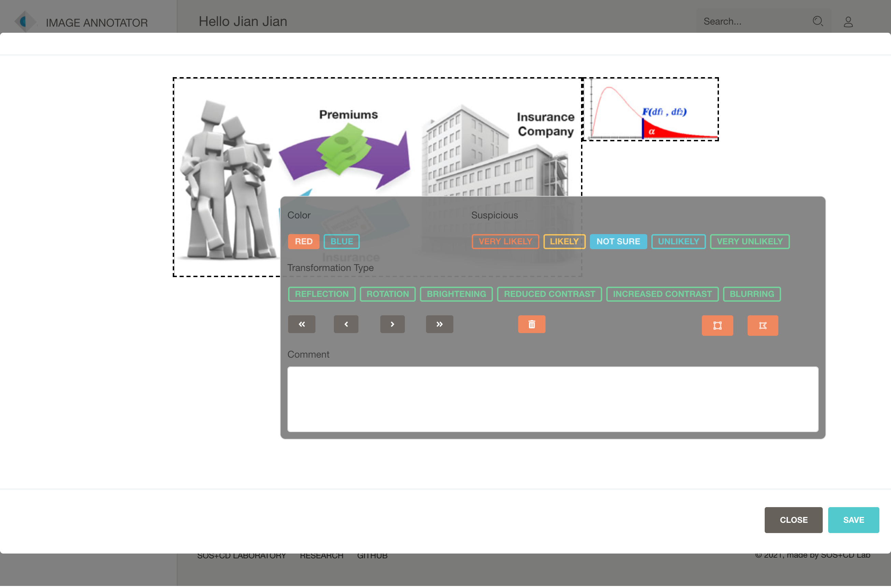
Task: Select the REFLECTION transformation type
Action: coord(322,293)
